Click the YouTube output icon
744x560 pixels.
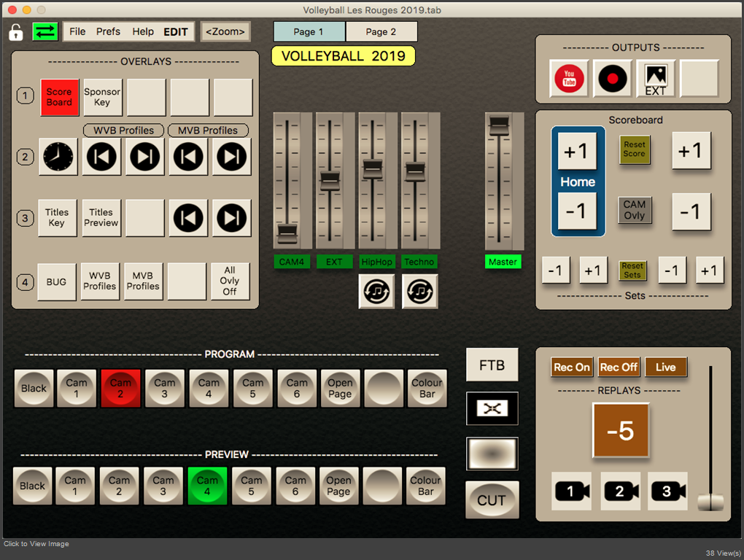(568, 78)
